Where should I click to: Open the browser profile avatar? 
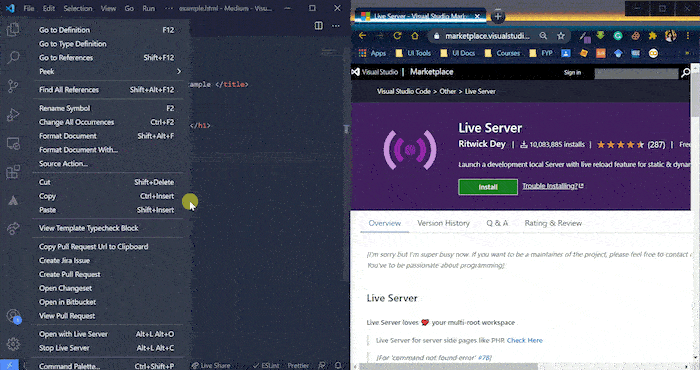pyautogui.click(x=670, y=36)
